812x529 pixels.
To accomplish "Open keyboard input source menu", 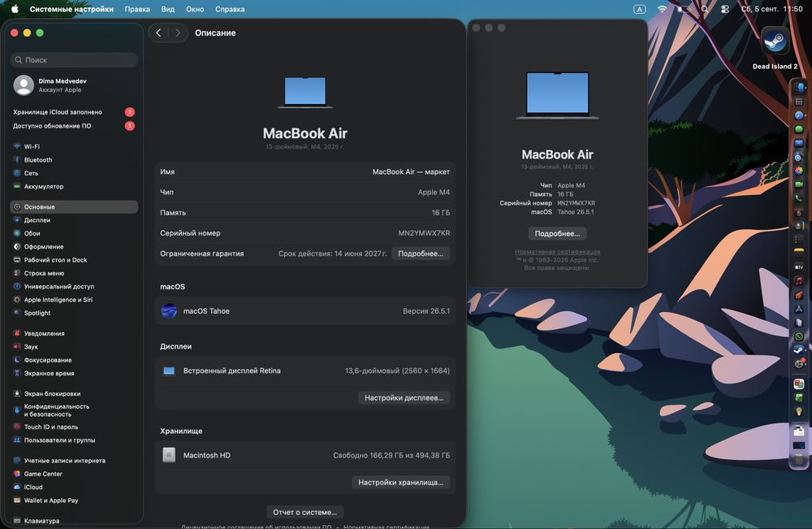I will (x=640, y=9).
